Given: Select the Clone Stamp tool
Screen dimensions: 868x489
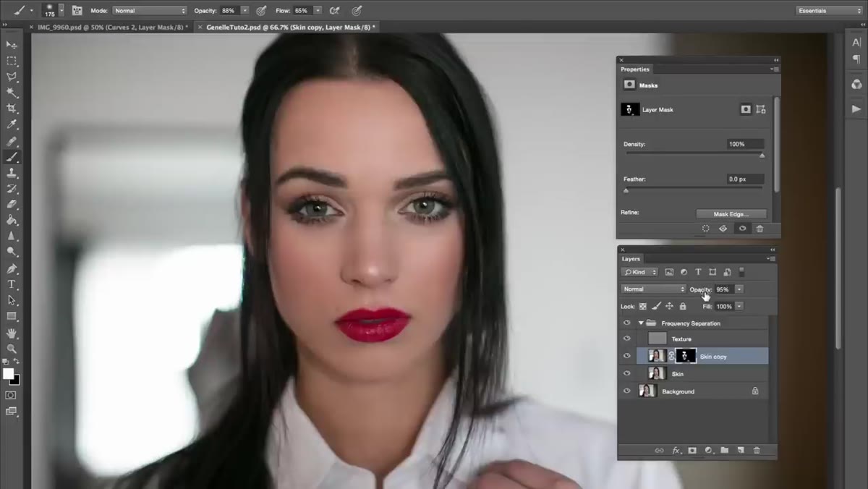Looking at the screenshot, I should click(x=12, y=174).
